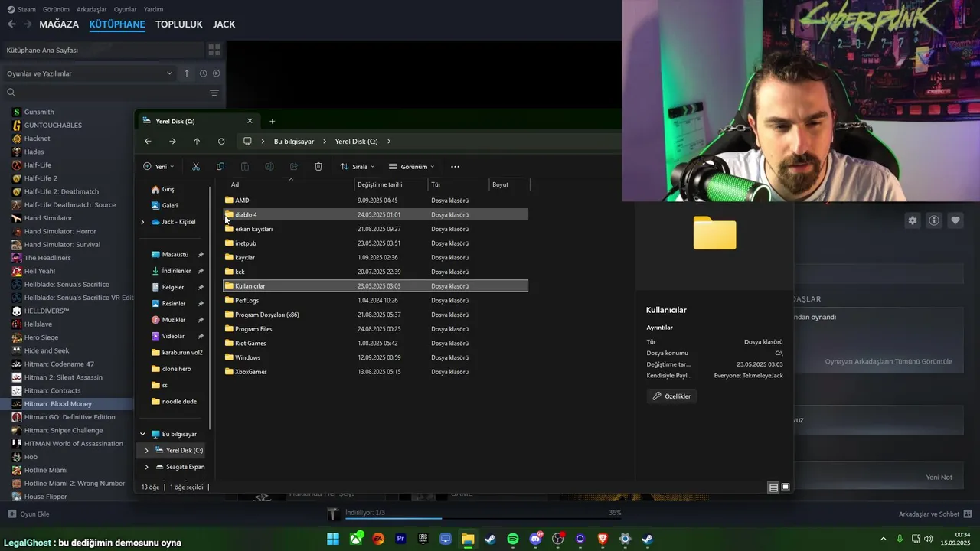Click the Copy icon in Explorer toolbar

220,166
